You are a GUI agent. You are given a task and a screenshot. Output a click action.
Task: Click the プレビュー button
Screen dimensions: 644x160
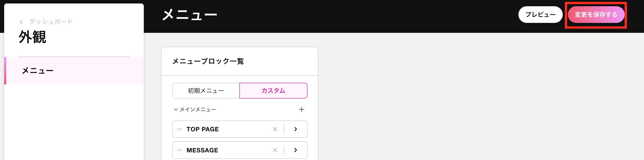pos(540,15)
